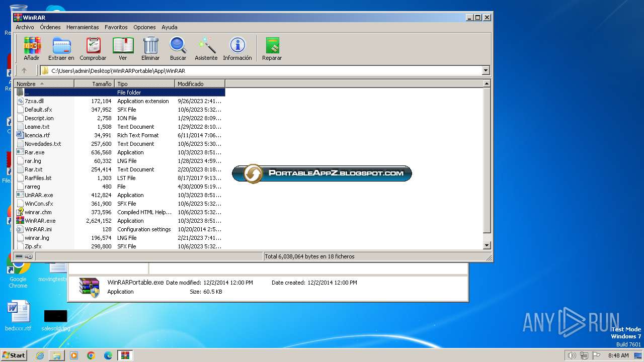Open media player from taskbar

coord(74,355)
